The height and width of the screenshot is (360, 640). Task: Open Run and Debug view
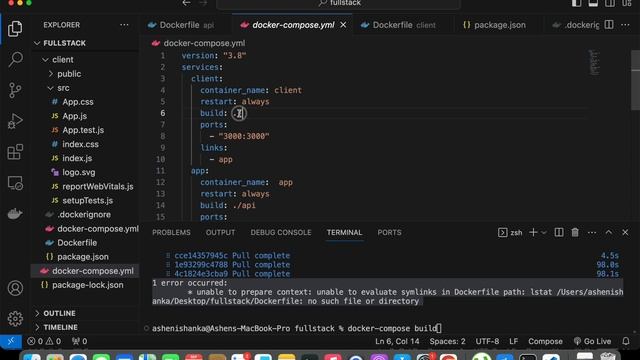click(15, 121)
